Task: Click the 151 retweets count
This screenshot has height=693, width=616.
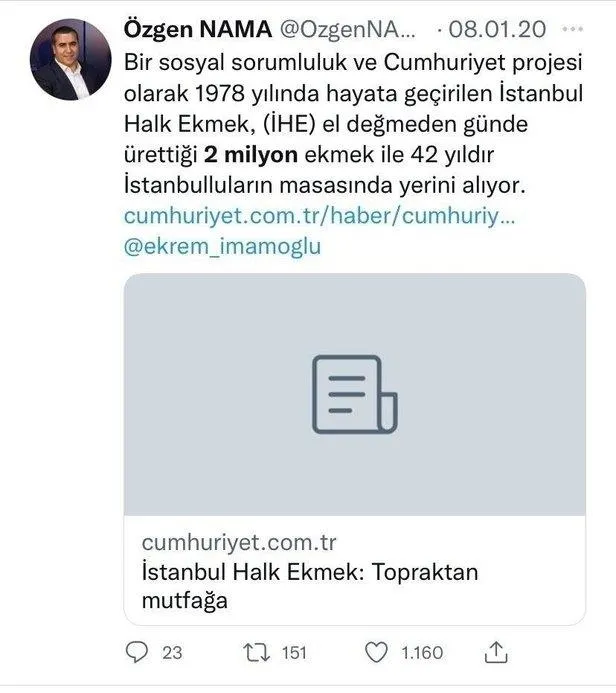Action: click(x=293, y=653)
